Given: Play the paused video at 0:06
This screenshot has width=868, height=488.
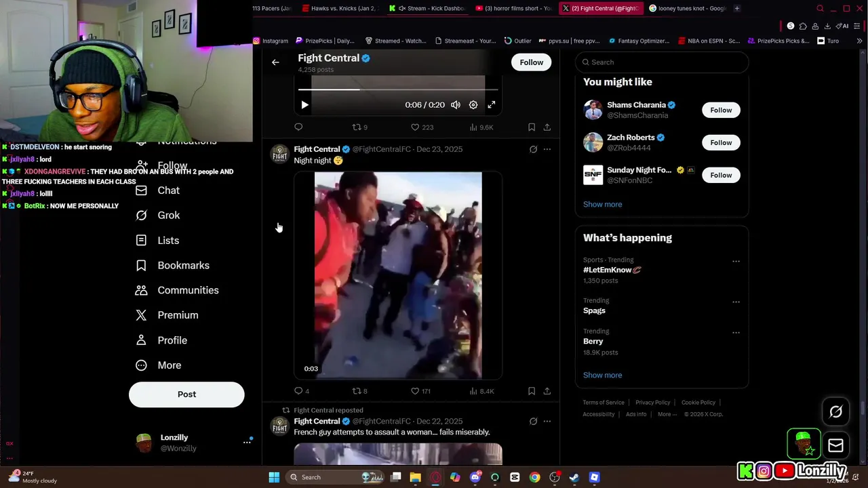Looking at the screenshot, I should click(x=304, y=105).
